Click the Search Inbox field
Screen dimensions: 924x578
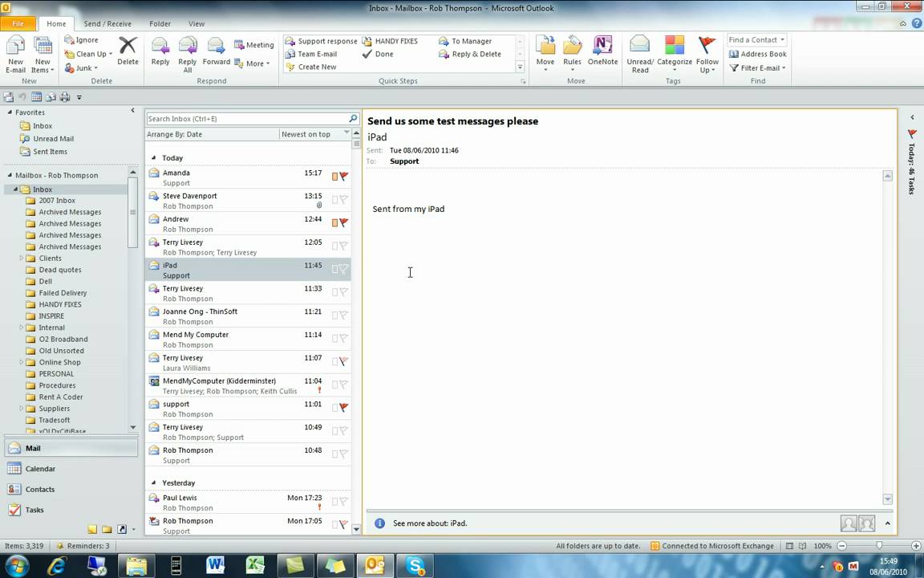[x=248, y=119]
